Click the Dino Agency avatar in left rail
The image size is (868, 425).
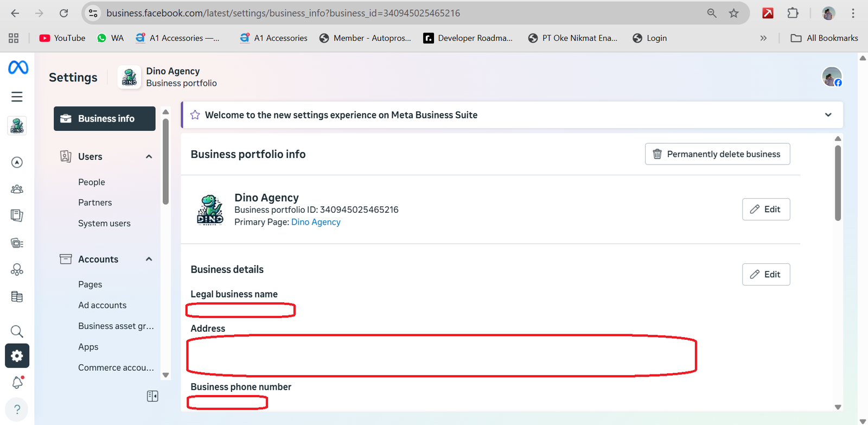pos(17,126)
